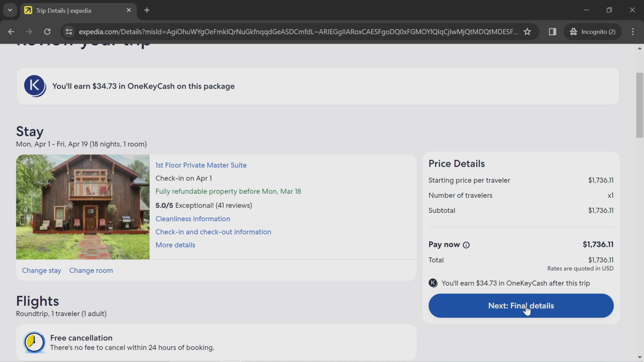Image resolution: width=644 pixels, height=362 pixels.
Task: Click the small OneKeyCash icon in Price Details
Action: click(x=433, y=283)
